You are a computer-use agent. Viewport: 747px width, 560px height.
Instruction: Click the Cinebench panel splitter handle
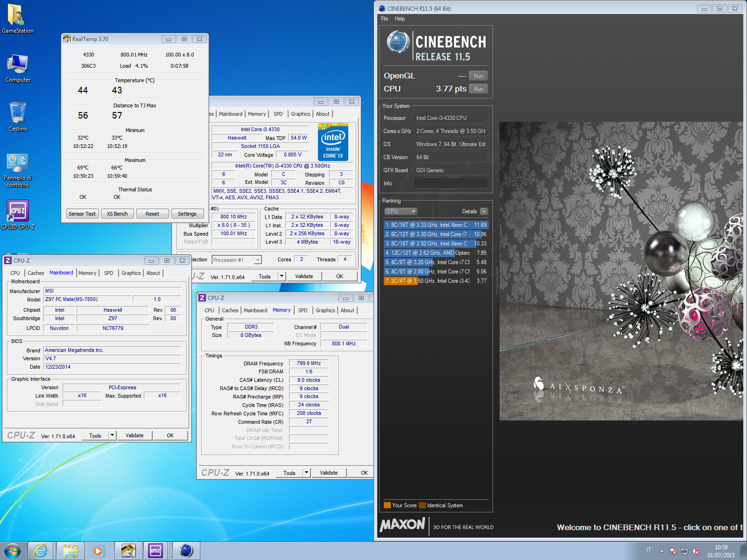[x=496, y=280]
